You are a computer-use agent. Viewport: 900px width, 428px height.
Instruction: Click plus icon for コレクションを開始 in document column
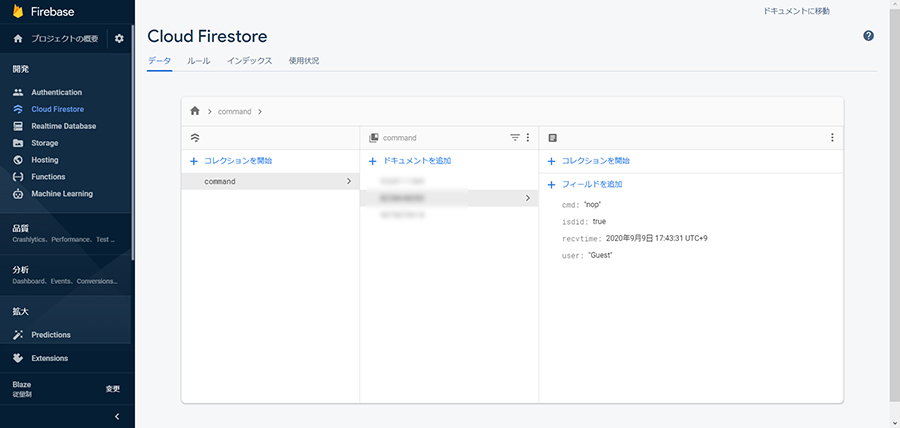552,161
